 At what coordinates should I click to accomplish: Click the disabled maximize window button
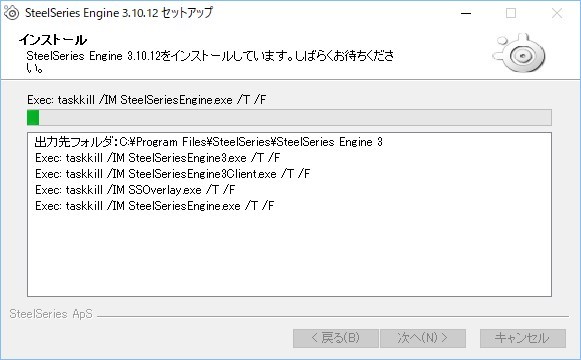pyautogui.click(x=511, y=13)
